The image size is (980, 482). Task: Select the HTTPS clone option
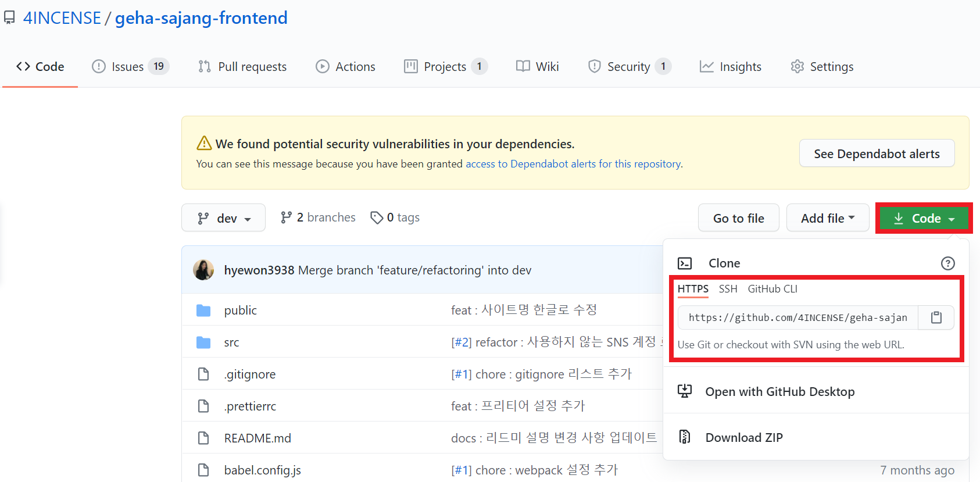(x=693, y=289)
